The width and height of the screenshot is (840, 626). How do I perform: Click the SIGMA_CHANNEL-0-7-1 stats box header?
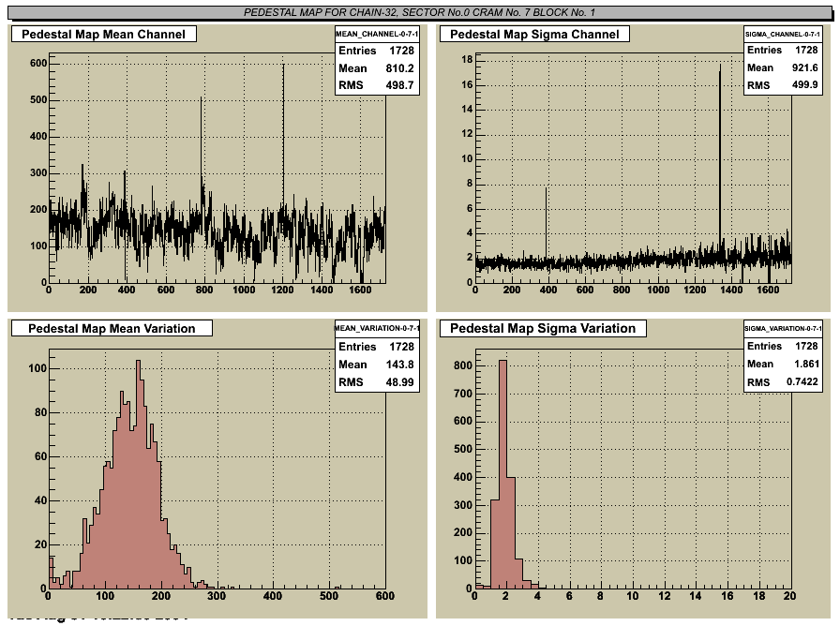click(783, 34)
